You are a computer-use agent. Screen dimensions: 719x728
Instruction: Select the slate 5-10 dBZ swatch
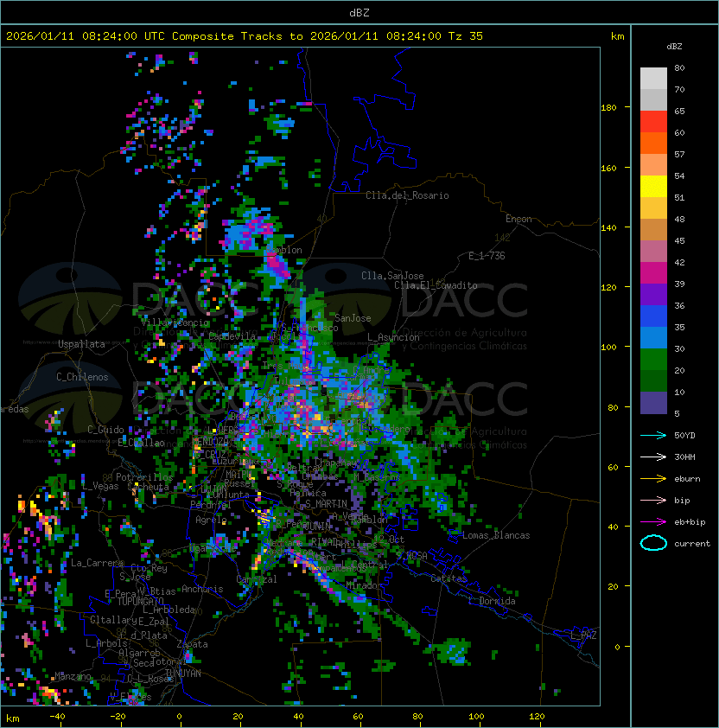coord(653,403)
